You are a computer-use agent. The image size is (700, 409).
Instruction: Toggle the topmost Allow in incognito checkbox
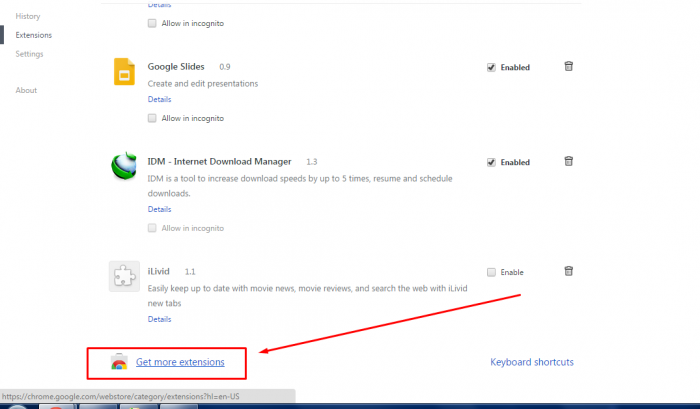coord(152,23)
